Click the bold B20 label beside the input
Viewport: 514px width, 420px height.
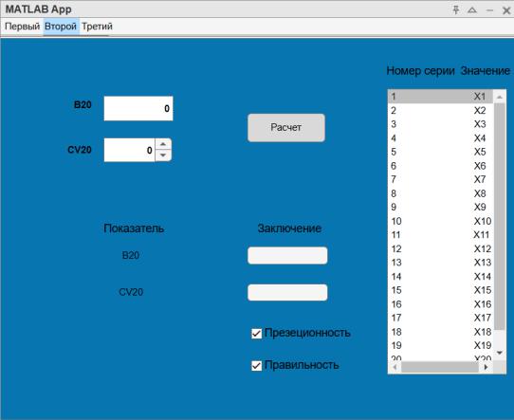coord(83,105)
